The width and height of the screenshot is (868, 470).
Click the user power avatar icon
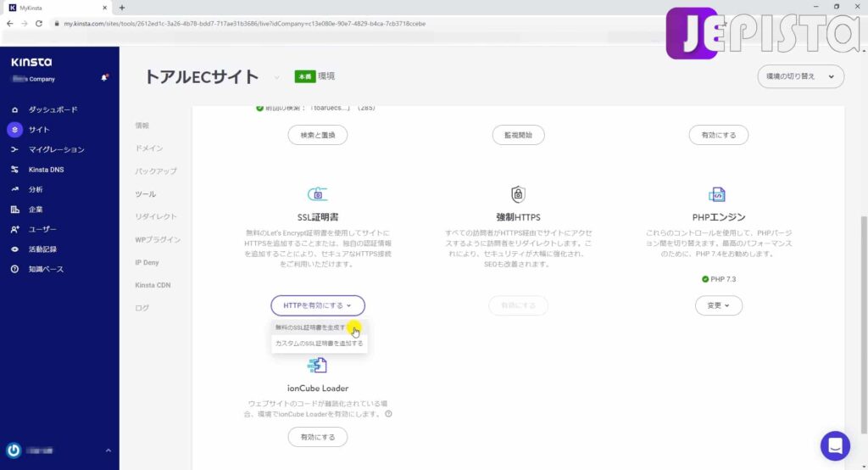[14, 450]
